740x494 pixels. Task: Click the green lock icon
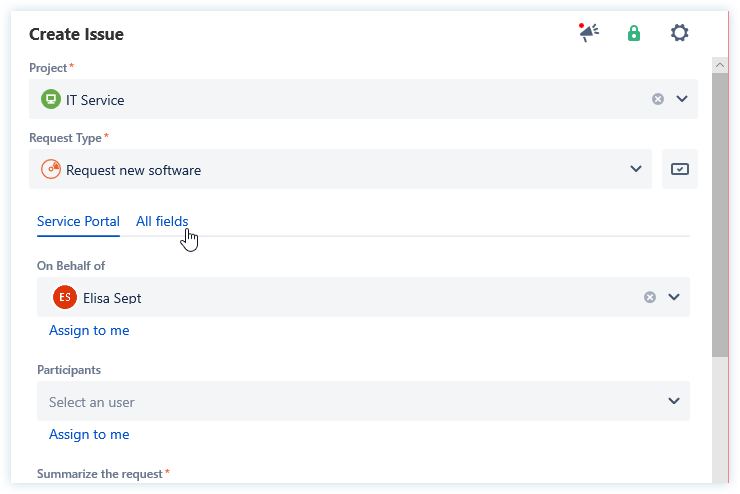pyautogui.click(x=633, y=33)
